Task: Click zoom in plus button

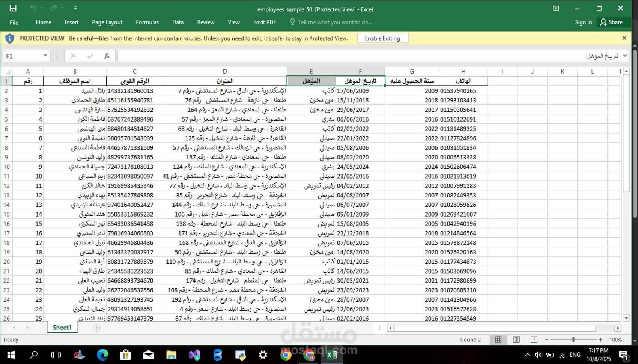Action: 600,340
